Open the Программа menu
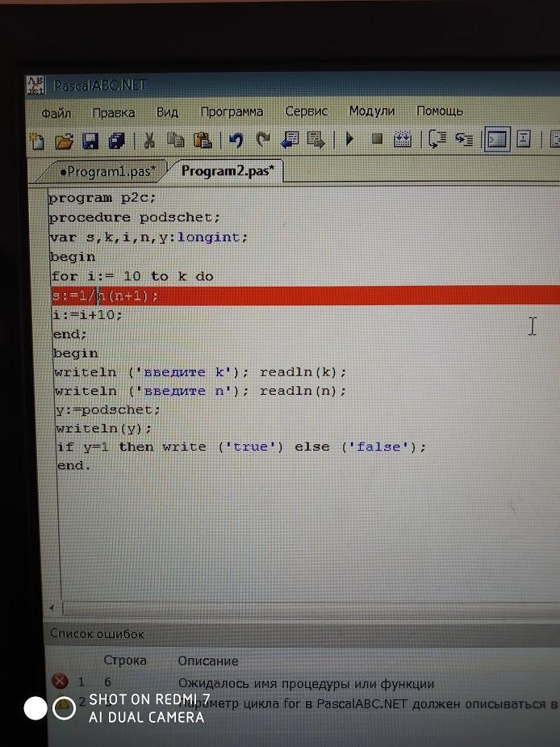The height and width of the screenshot is (747, 560). click(x=232, y=112)
